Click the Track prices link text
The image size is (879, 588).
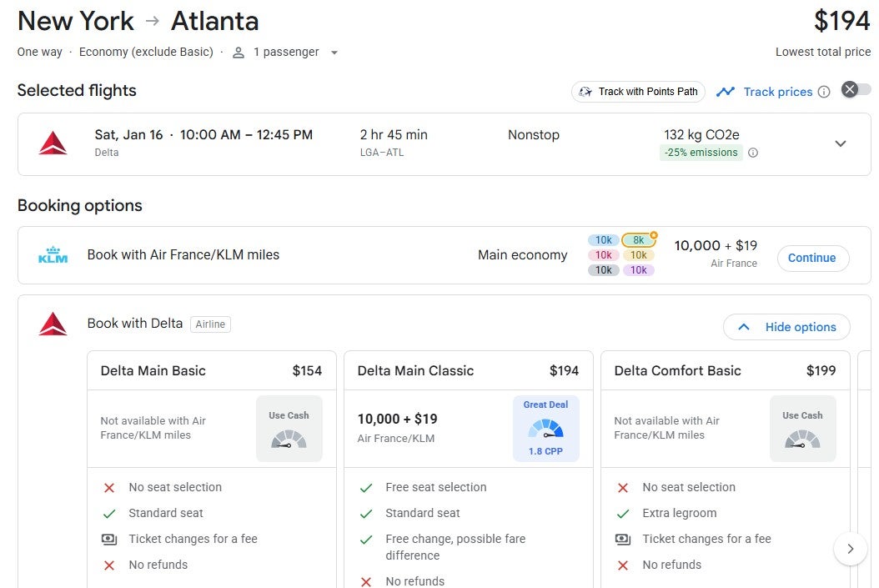(777, 92)
